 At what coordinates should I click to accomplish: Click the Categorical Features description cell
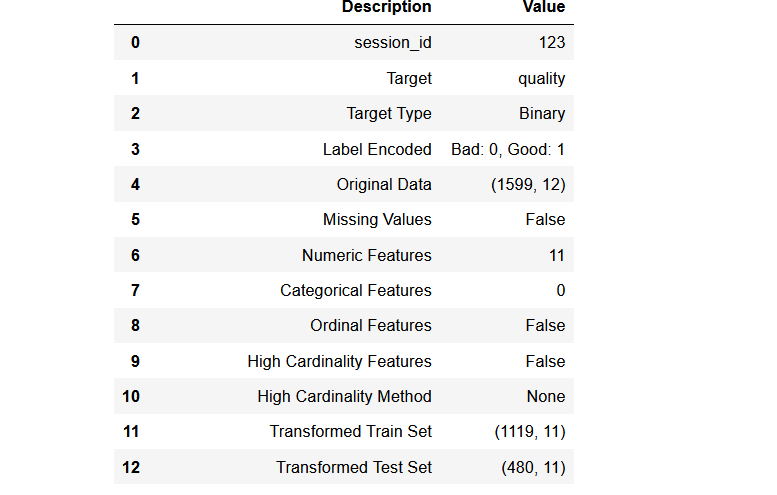point(356,290)
